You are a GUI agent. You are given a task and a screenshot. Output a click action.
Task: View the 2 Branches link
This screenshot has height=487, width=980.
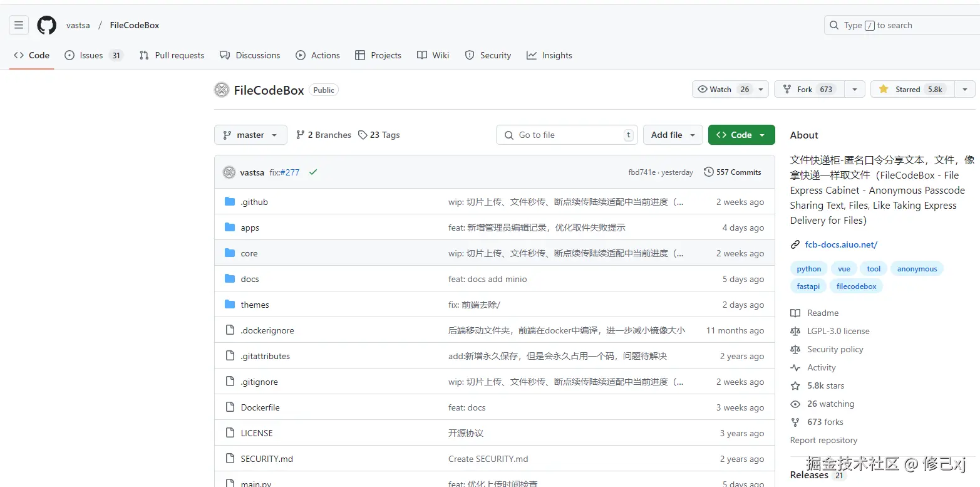324,135
